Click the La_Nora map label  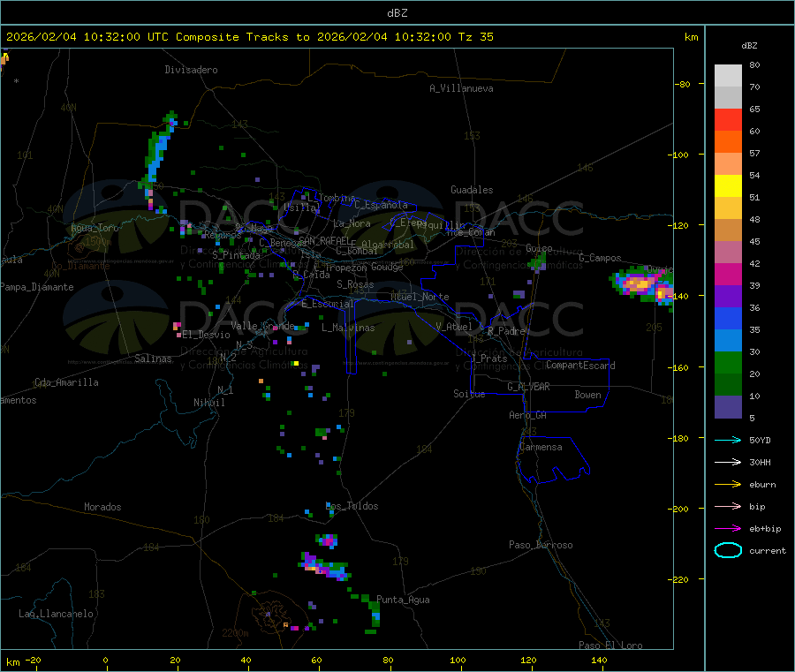coord(352,223)
